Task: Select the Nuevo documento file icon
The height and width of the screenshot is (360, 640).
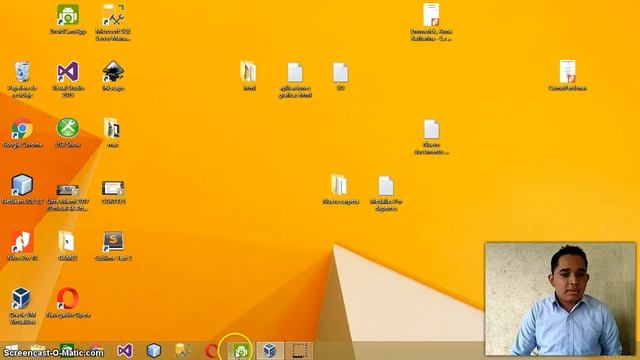Action: (431, 137)
